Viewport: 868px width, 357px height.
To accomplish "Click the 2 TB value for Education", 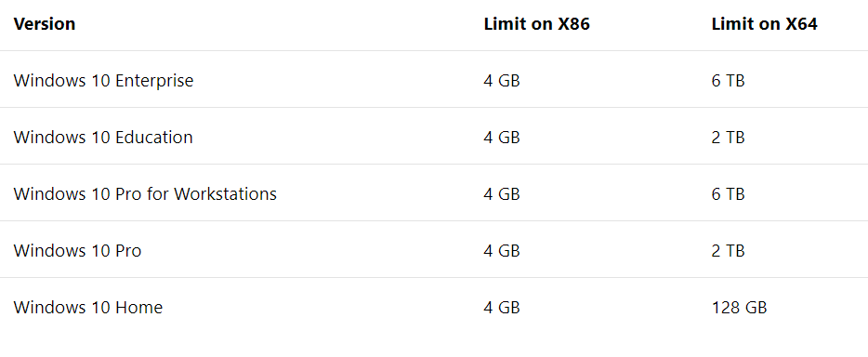I will tap(728, 138).
